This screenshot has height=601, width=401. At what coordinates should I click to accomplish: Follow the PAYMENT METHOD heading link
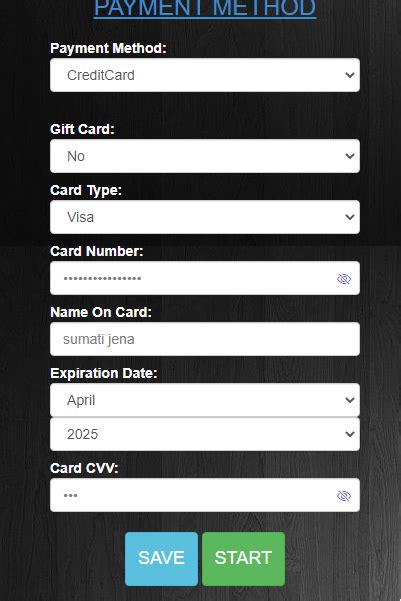(205, 8)
